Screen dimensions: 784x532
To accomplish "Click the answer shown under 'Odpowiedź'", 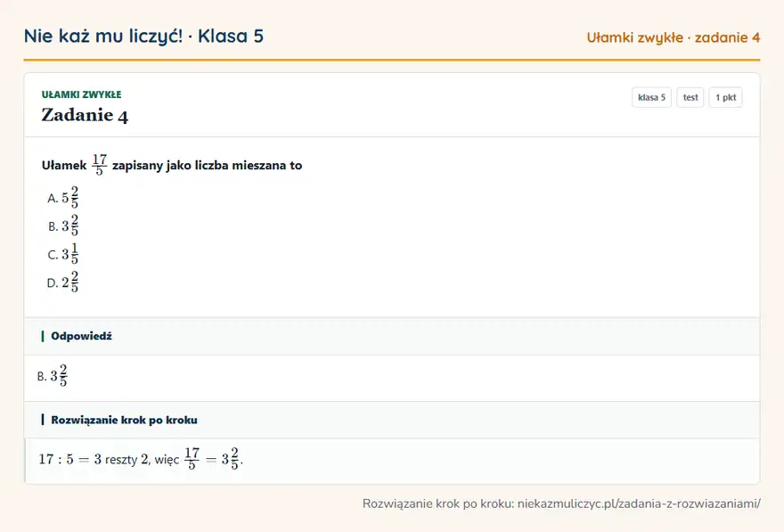I will 53,375.
